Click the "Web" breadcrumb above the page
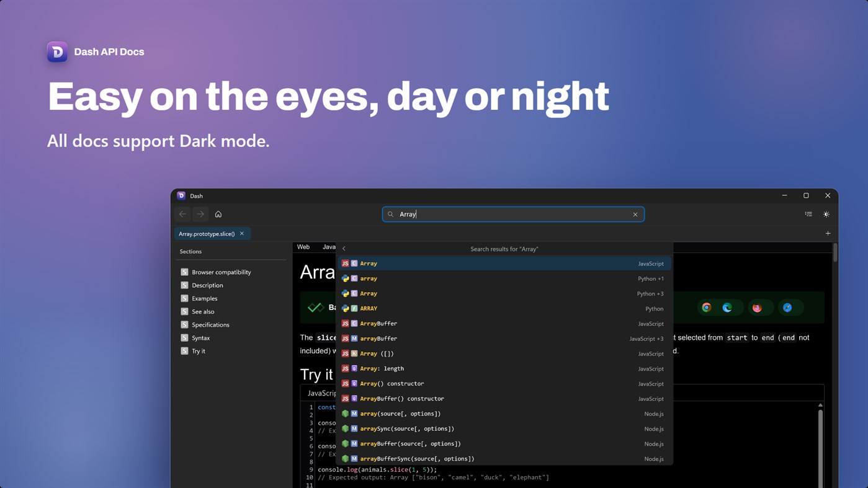 pos(303,247)
